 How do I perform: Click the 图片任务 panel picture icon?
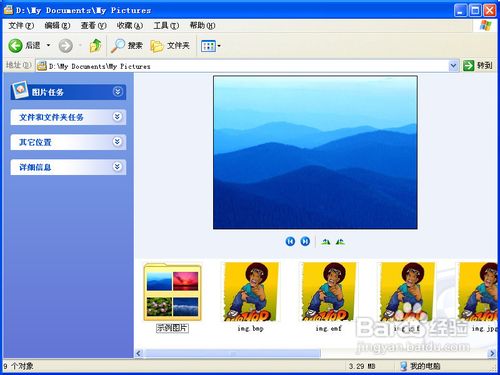[x=20, y=89]
